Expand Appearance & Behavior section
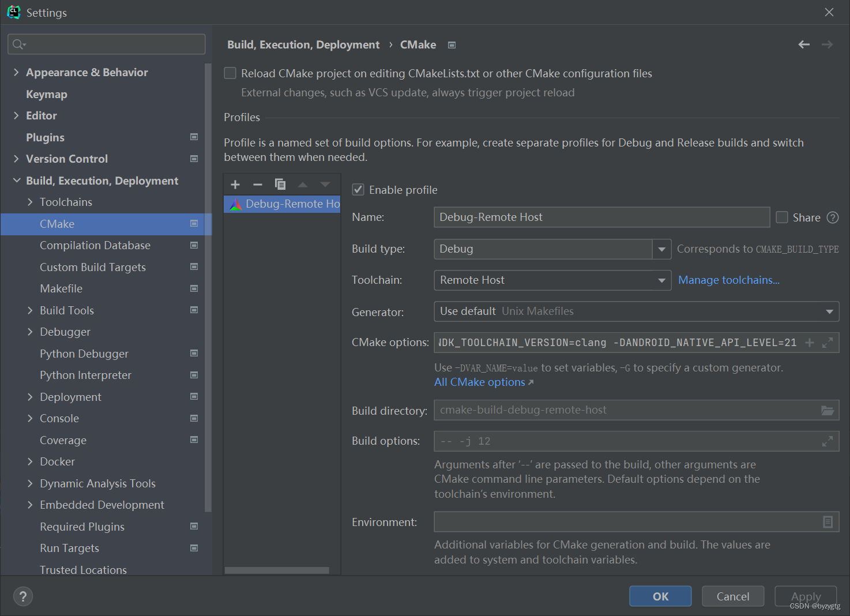Viewport: 850px width, 616px height. pos(16,72)
